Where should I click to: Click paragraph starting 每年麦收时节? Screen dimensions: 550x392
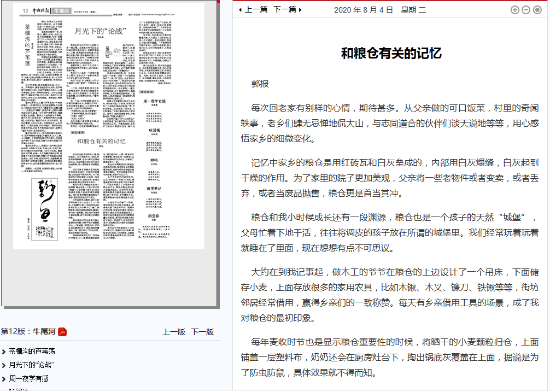pos(390,358)
